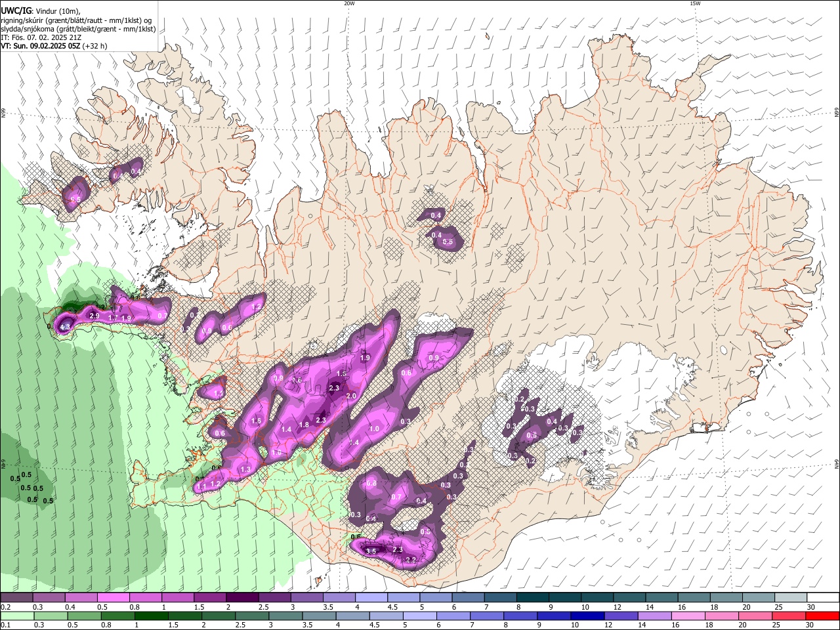This screenshot has width=840, height=630.
Task: Click the 'IT: Fös. 07. 02. 2025 21Z' line
Action: click(40, 37)
